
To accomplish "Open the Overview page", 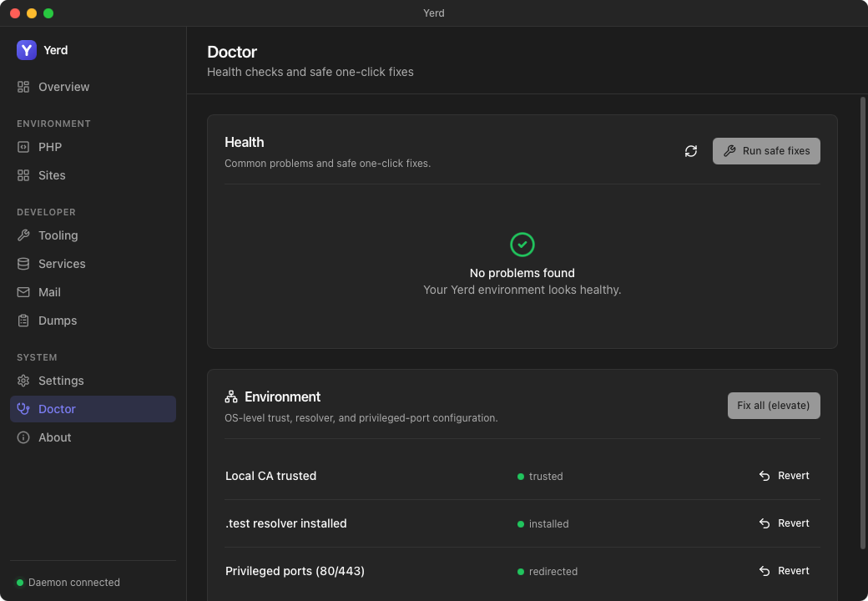I will 93,87.
